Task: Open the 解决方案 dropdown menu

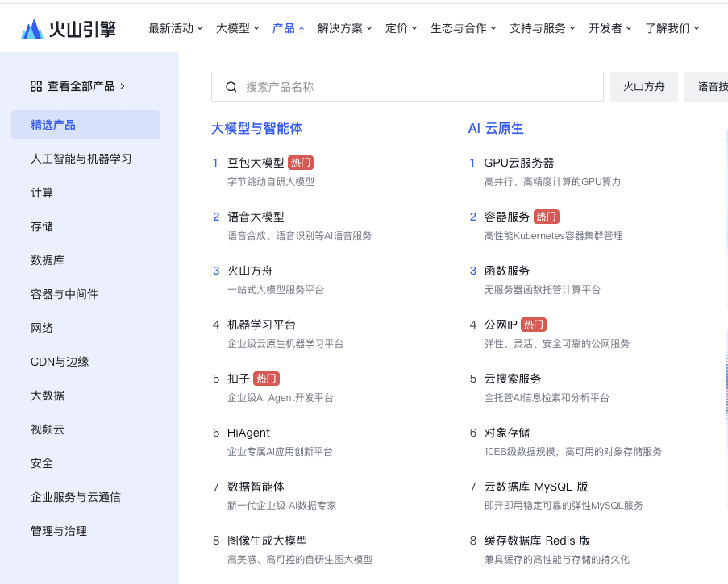Action: [x=345, y=28]
